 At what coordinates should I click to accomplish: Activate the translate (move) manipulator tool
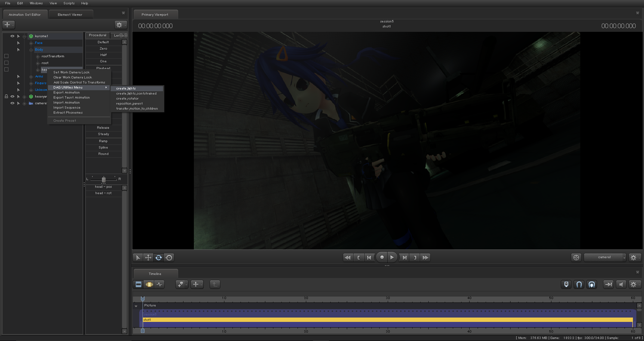pyautogui.click(x=148, y=258)
